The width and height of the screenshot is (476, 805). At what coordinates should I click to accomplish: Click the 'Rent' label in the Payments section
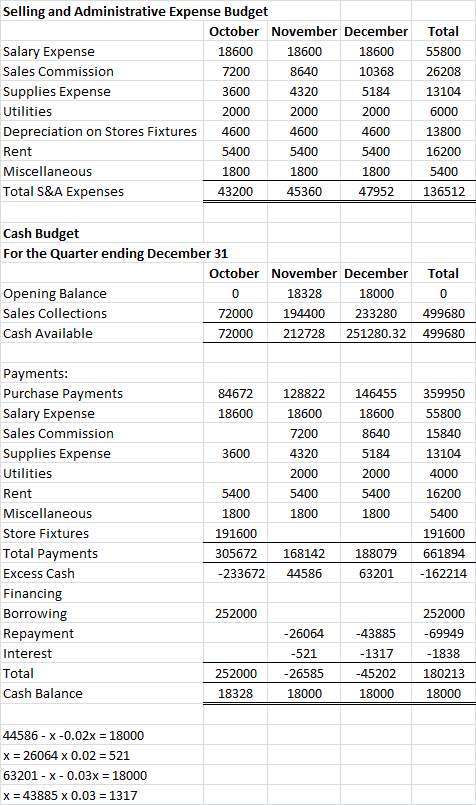pyautogui.click(x=17, y=494)
